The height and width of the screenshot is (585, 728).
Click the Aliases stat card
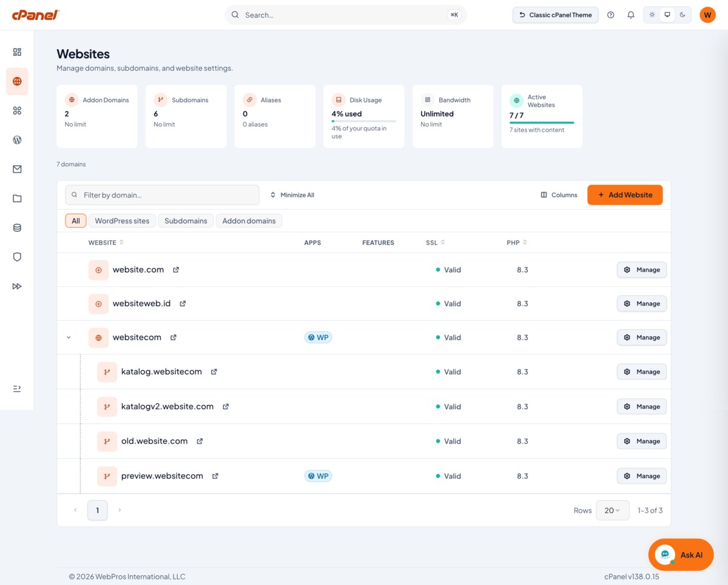(x=275, y=116)
